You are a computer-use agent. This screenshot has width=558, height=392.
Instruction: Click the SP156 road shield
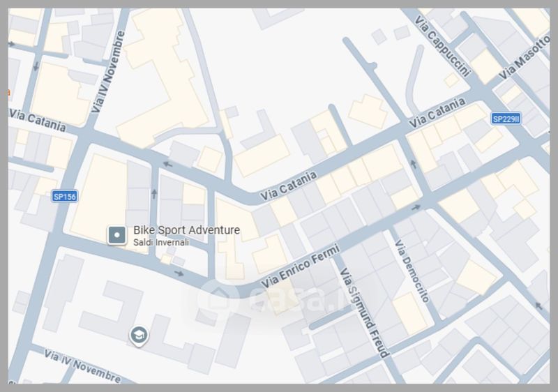(64, 197)
